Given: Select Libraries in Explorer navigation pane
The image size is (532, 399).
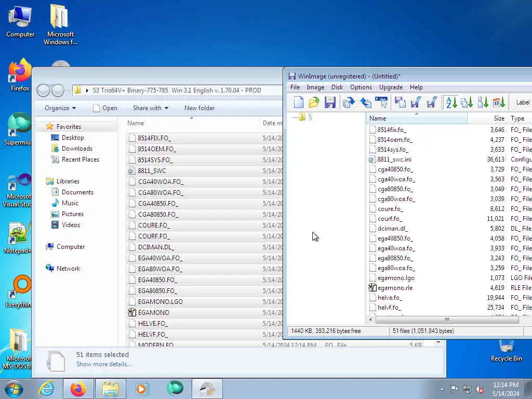Looking at the screenshot, I should 68,181.
